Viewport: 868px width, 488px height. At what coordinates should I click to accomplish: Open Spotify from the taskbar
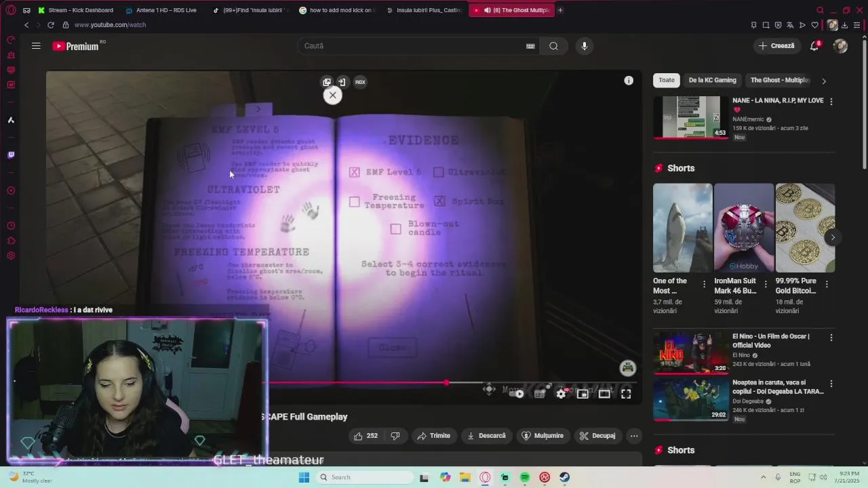point(525,477)
